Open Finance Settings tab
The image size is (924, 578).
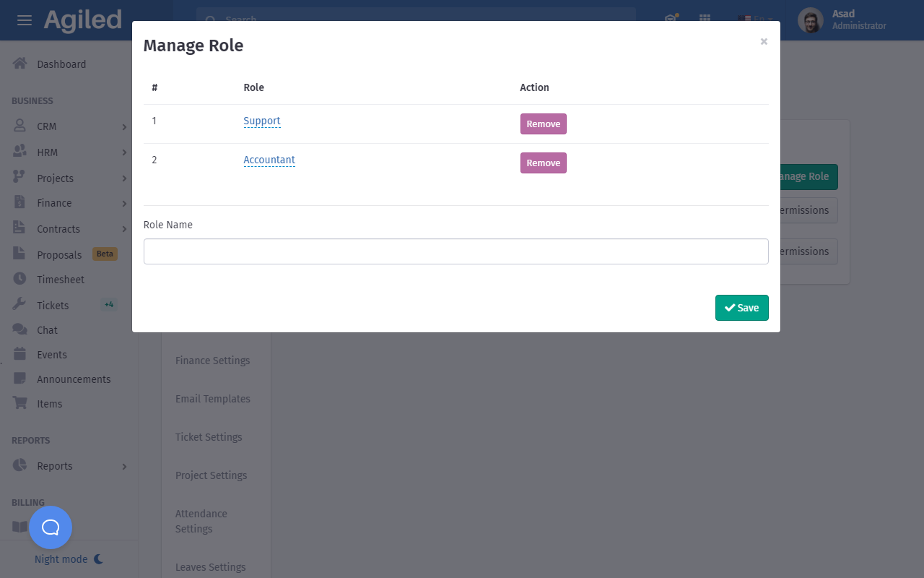coord(212,361)
